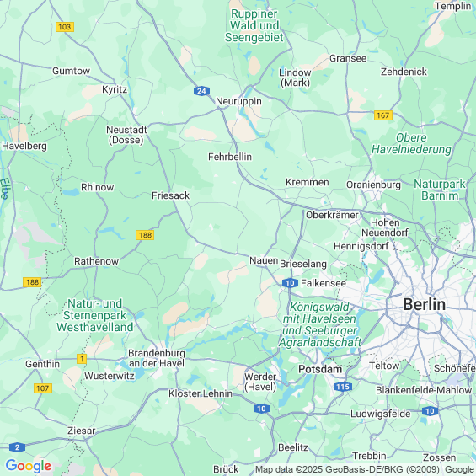Click the Neuruppin town label

click(238, 101)
